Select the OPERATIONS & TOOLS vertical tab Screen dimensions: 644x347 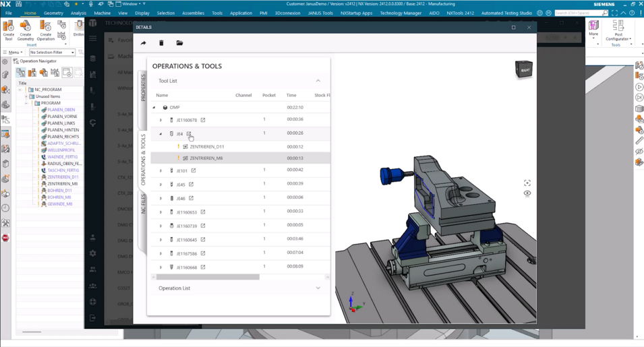143,160
